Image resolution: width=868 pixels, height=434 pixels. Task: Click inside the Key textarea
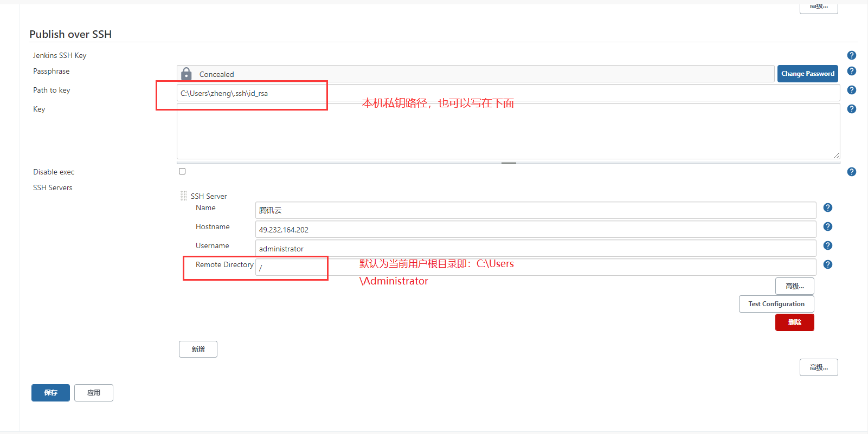pyautogui.click(x=508, y=131)
